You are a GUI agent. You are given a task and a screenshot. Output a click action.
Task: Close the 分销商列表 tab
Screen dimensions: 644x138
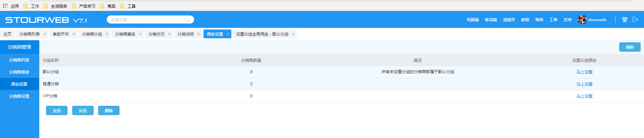point(45,34)
